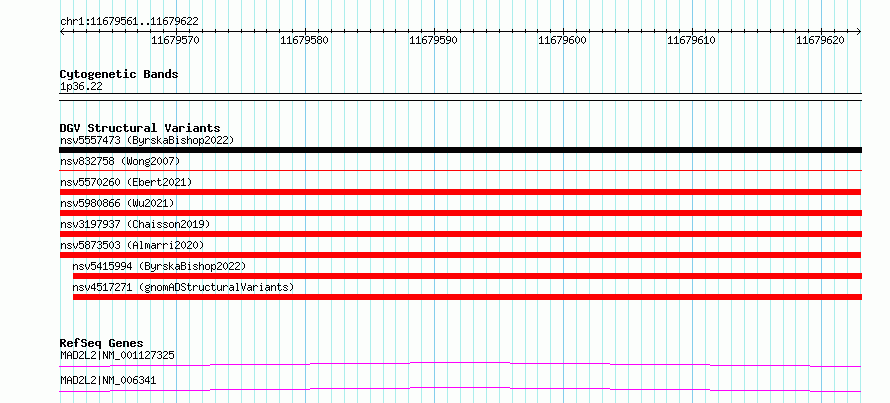Screen dimensions: 890x403
Task: Click the red nsv5873503 variant bar
Action: tap(460, 255)
